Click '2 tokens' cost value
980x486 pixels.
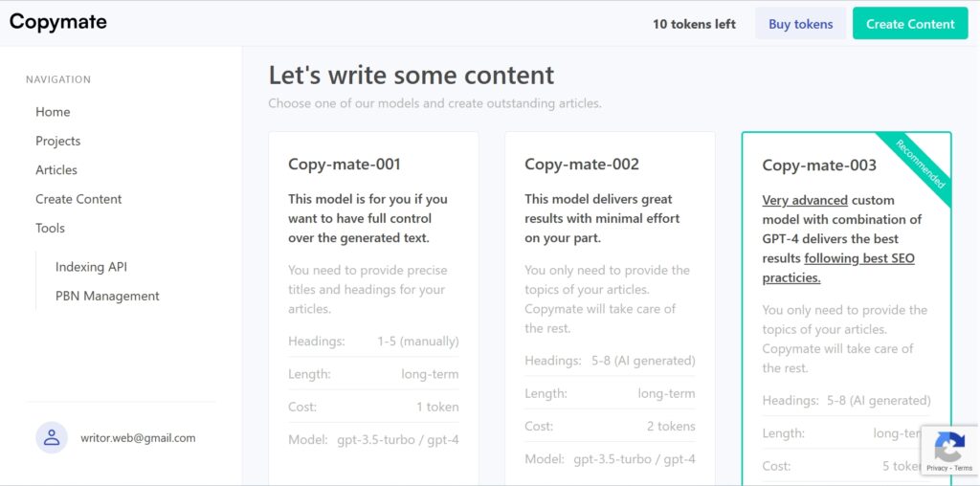click(x=671, y=426)
